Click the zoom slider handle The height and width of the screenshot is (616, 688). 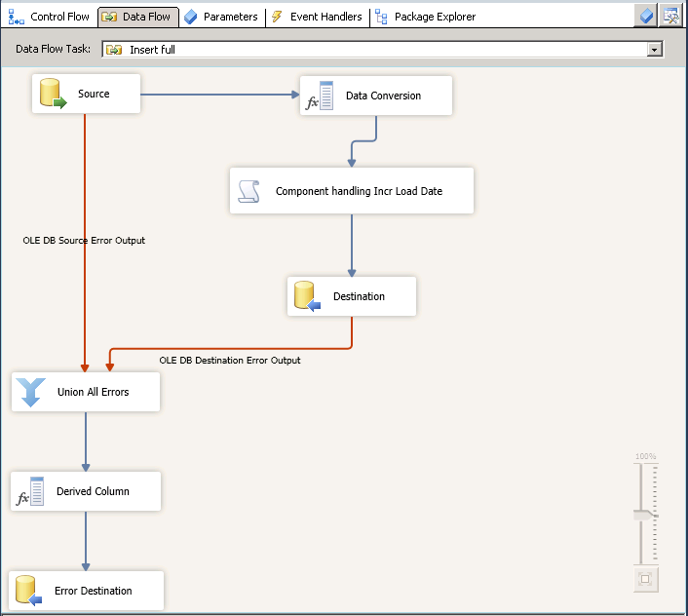[x=644, y=516]
